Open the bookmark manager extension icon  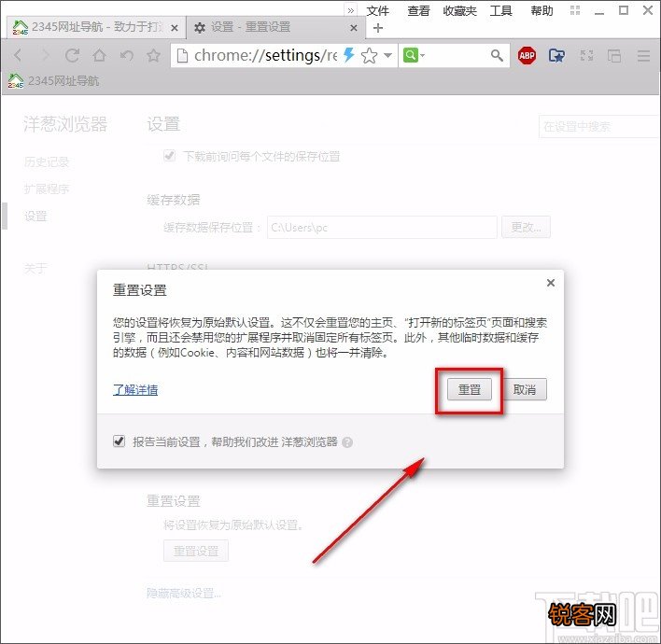tap(556, 55)
